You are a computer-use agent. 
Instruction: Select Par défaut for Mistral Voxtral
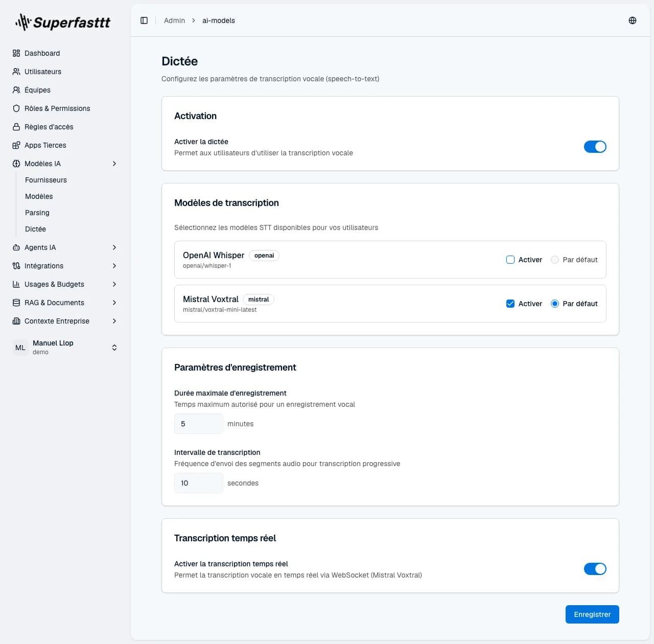[555, 304]
